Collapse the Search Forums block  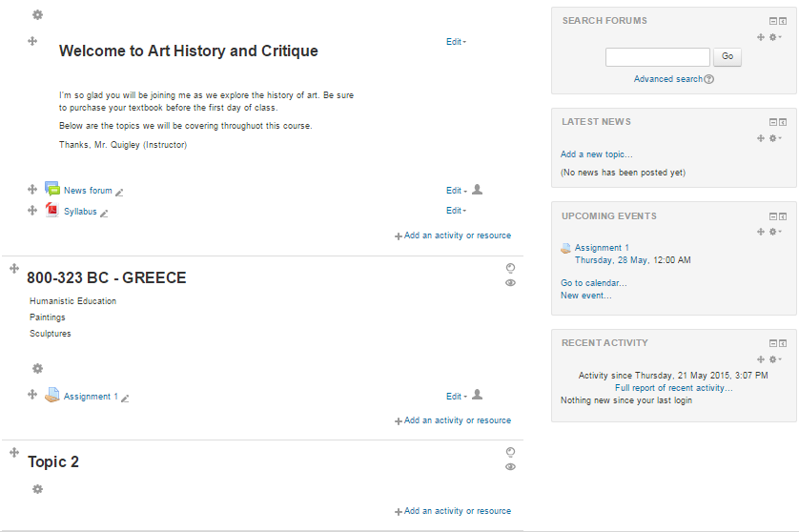[x=772, y=21]
